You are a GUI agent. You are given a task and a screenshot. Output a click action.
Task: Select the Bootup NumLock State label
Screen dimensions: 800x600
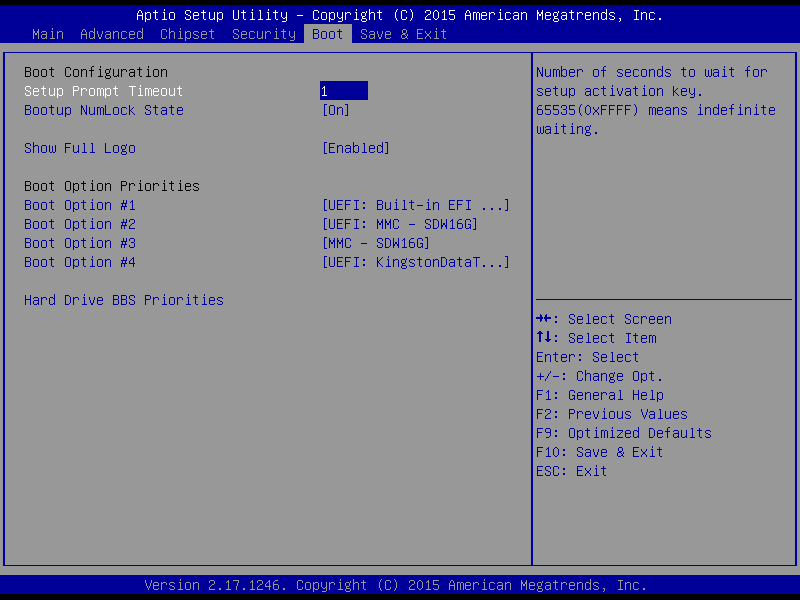coord(104,110)
